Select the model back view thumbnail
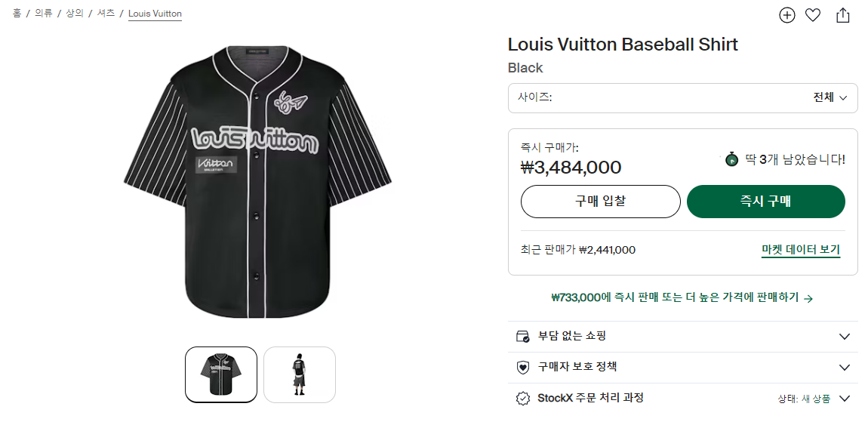The image size is (868, 425). pos(300,374)
